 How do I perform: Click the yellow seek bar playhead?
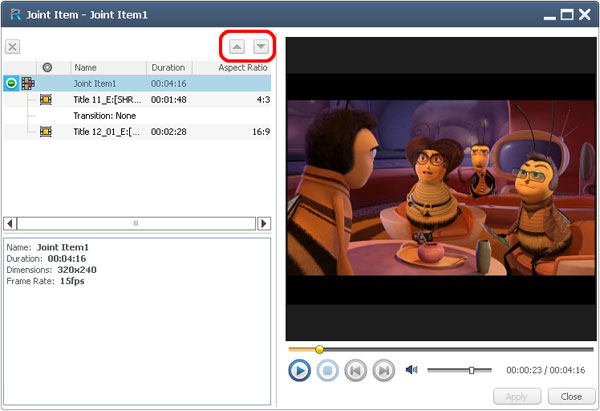coord(319,349)
